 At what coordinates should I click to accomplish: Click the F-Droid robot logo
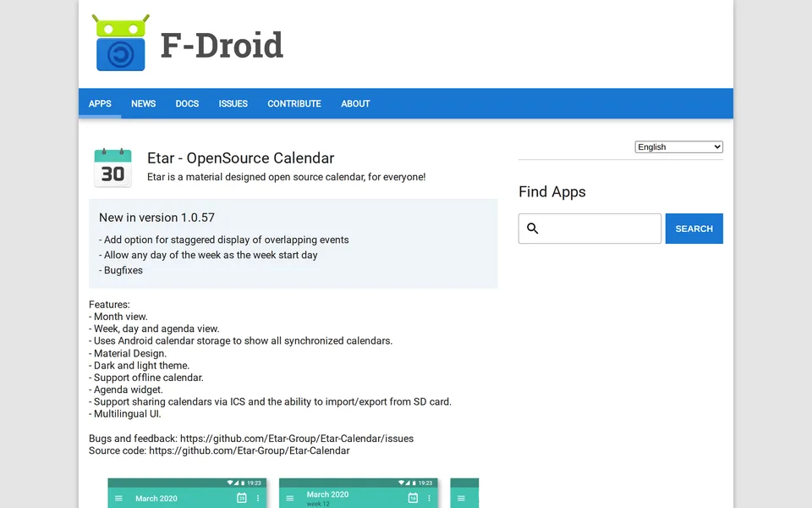(121, 42)
